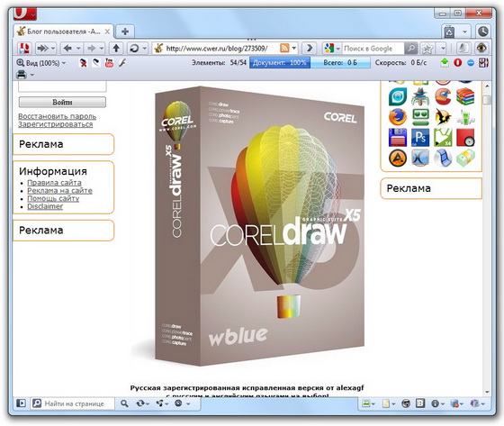Click the blue floppy disk icon in the sidebar
Image resolution: width=504 pixels, height=426 pixels.
click(x=398, y=138)
